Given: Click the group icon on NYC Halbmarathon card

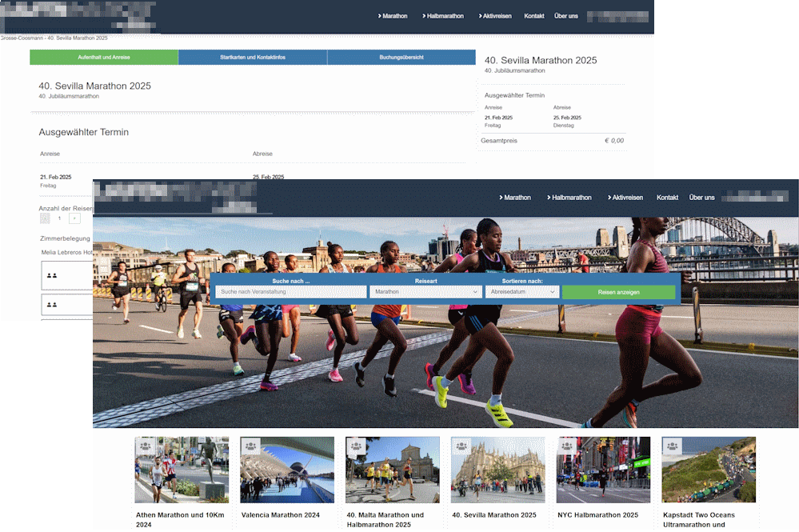Looking at the screenshot, I should [x=567, y=446].
